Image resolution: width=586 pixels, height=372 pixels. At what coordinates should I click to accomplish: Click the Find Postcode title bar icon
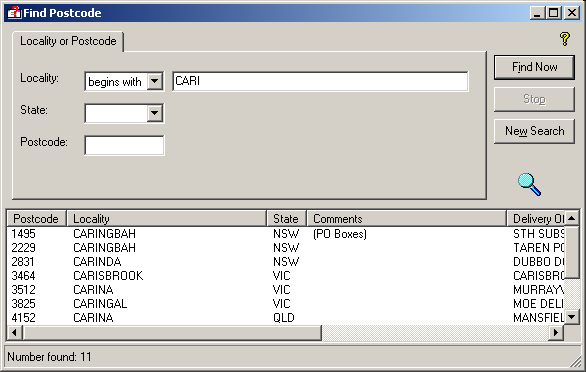tap(14, 13)
